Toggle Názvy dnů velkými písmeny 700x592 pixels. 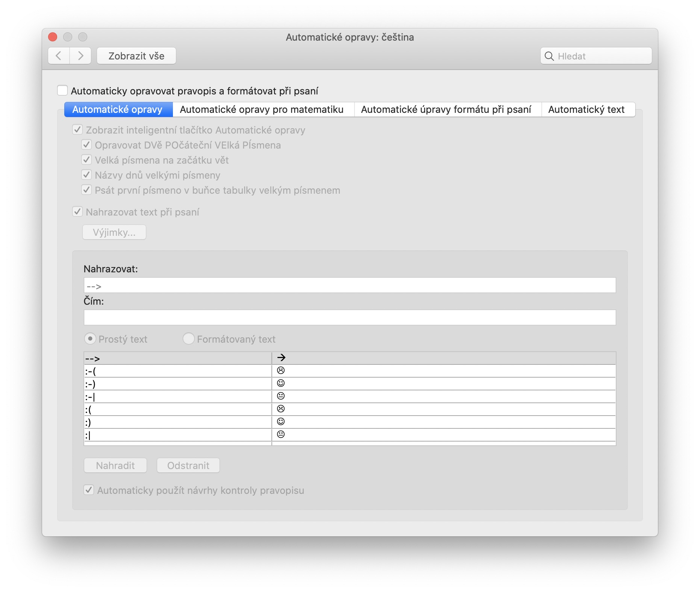click(86, 175)
